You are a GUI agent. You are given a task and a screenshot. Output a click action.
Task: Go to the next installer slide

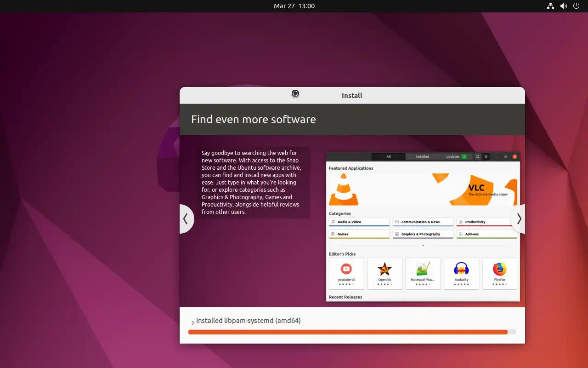pyautogui.click(x=518, y=219)
